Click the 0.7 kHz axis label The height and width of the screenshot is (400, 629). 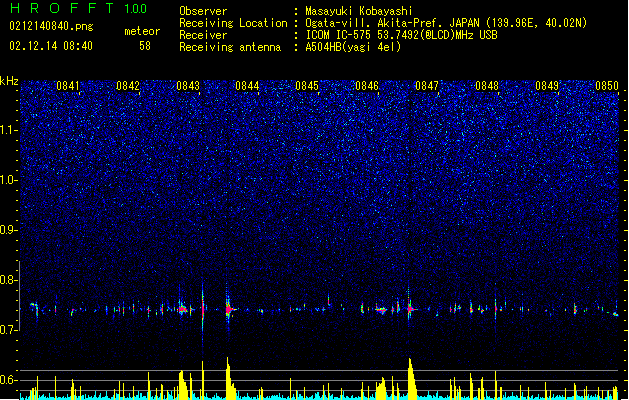click(x=9, y=330)
